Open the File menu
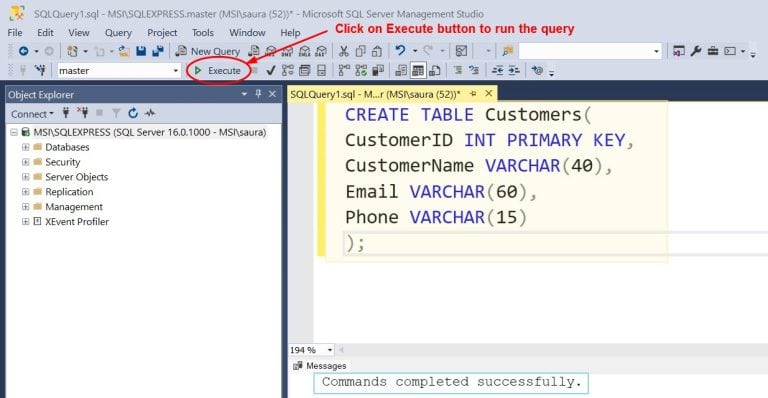Image resolution: width=768 pixels, height=398 pixels. pos(15,33)
